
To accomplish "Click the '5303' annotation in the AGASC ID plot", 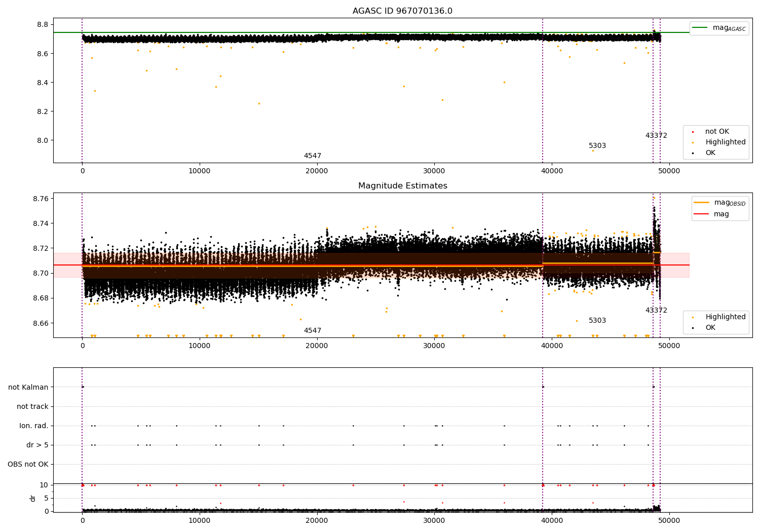I will 597,146.
